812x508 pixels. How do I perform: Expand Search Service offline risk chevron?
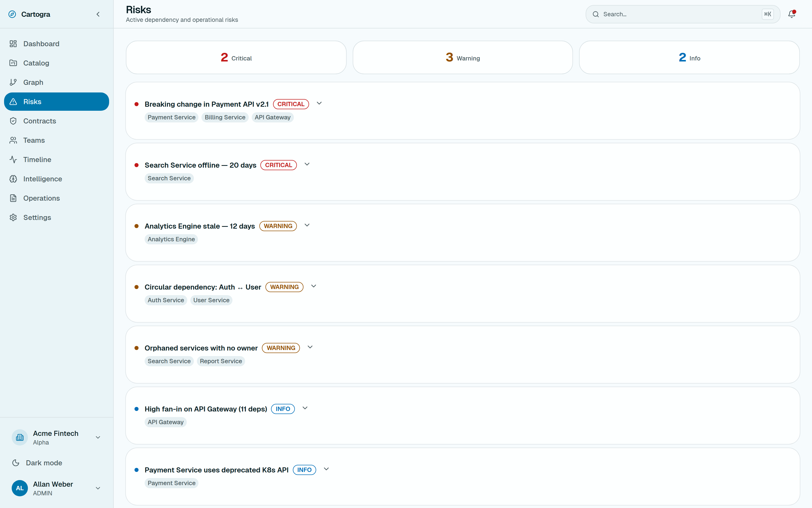(307, 164)
